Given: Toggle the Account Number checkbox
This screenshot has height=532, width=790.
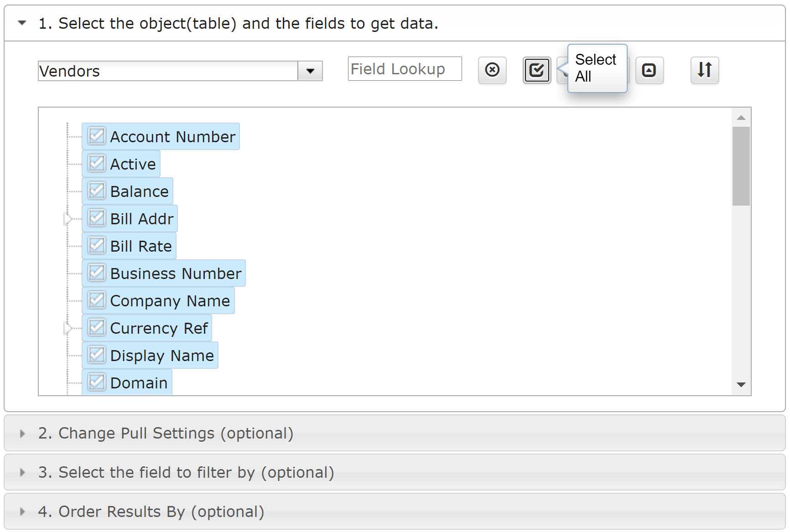Looking at the screenshot, I should [x=97, y=136].
